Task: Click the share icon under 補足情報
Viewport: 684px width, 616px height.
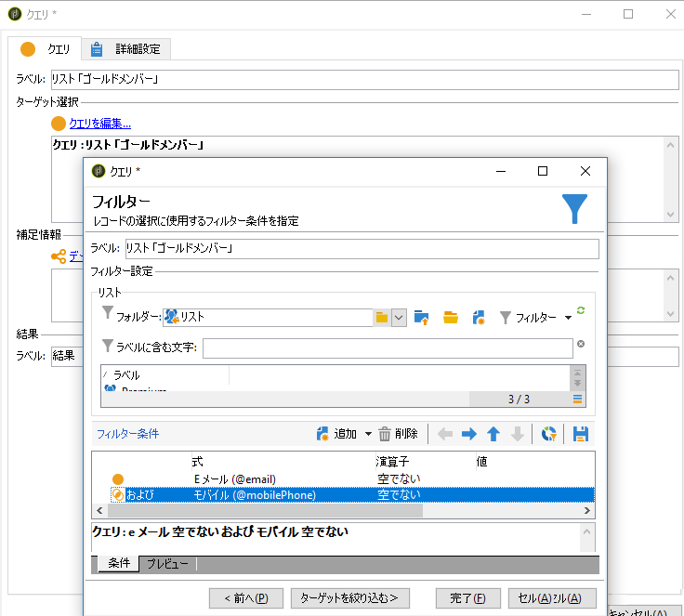Action: 59,256
